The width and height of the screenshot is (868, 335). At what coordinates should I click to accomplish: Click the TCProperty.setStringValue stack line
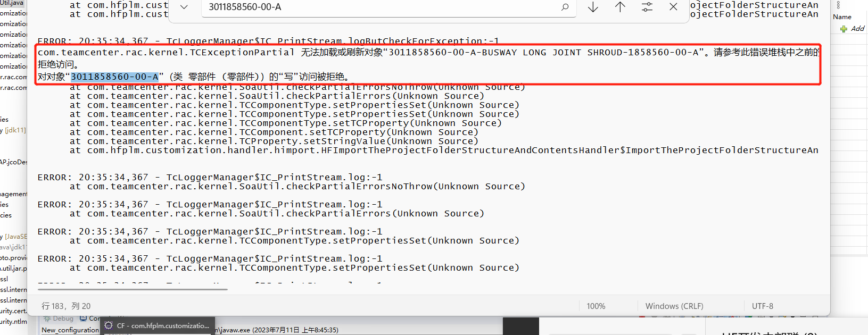tap(274, 141)
